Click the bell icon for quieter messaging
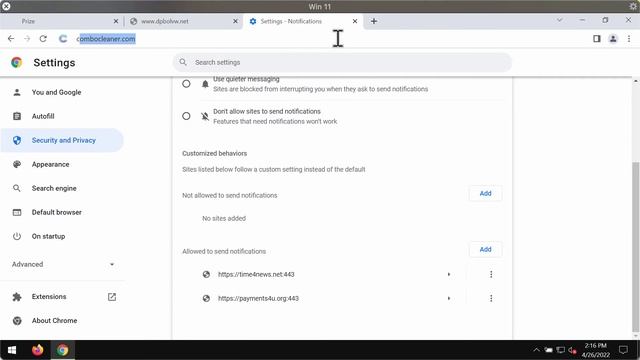 point(205,84)
